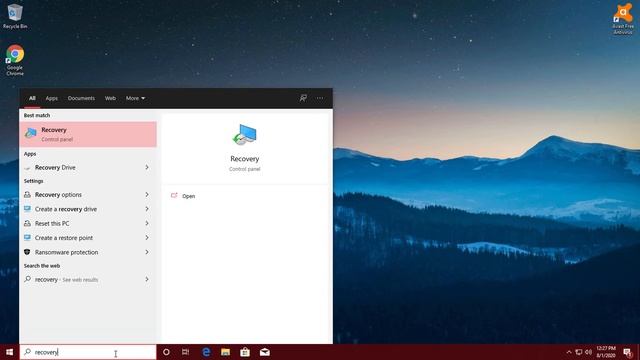Click the Ransomware protection shield icon
640x360 pixels.
(x=27, y=252)
